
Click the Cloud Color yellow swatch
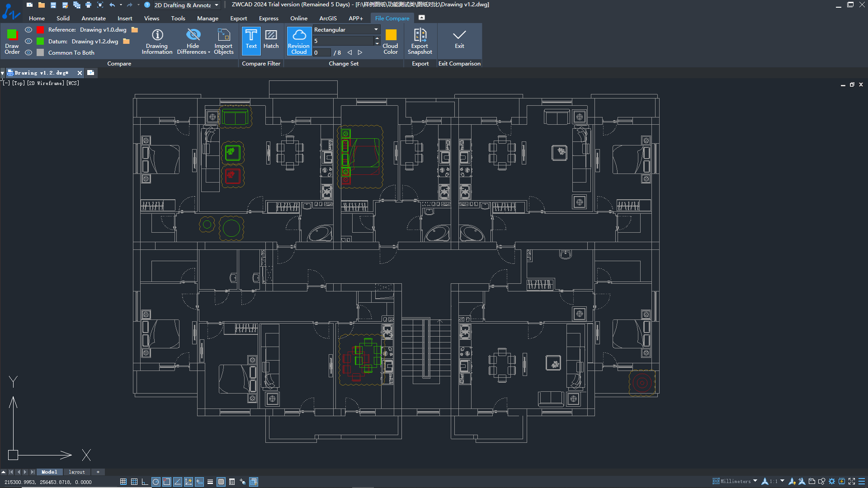(x=391, y=35)
